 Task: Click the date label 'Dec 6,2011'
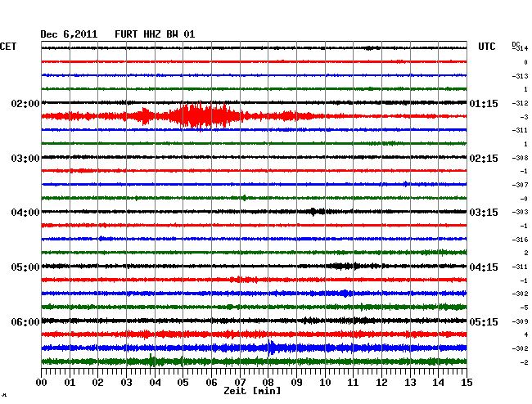(x=69, y=34)
